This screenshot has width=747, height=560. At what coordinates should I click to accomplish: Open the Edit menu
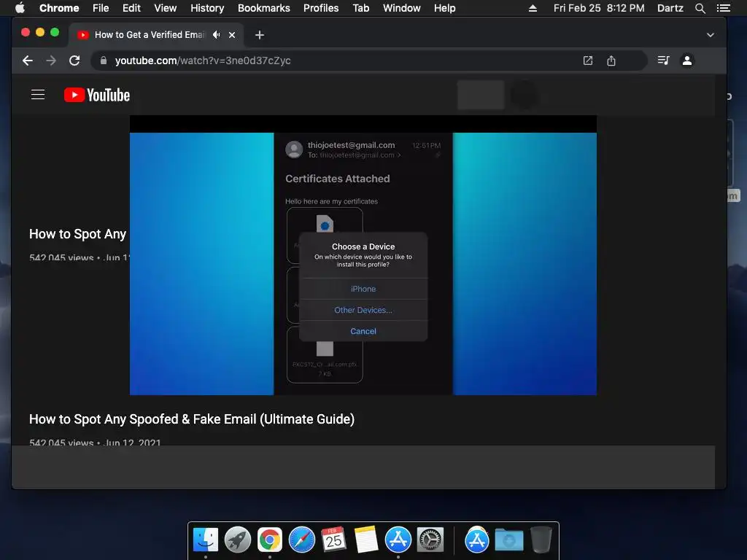point(131,8)
